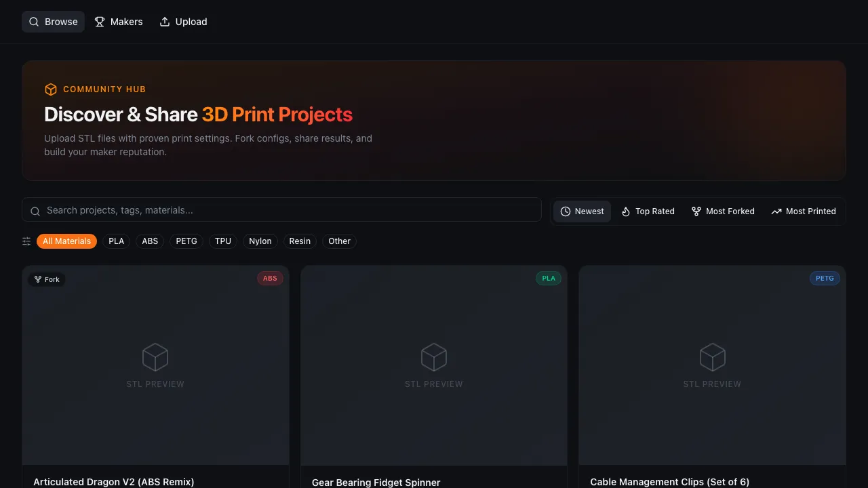Select the PLA material filter chip
The image size is (868, 488).
[x=116, y=241]
